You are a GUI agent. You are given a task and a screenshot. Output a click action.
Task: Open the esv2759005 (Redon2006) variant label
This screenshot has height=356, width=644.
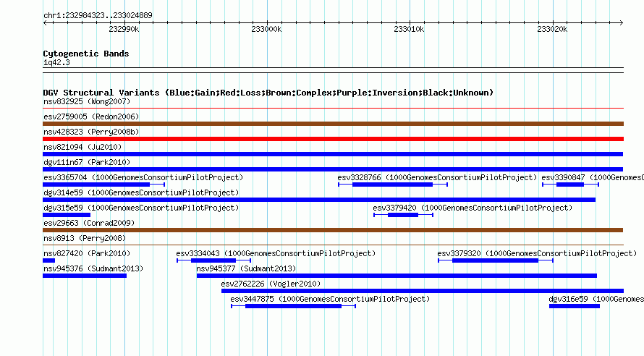91,116
